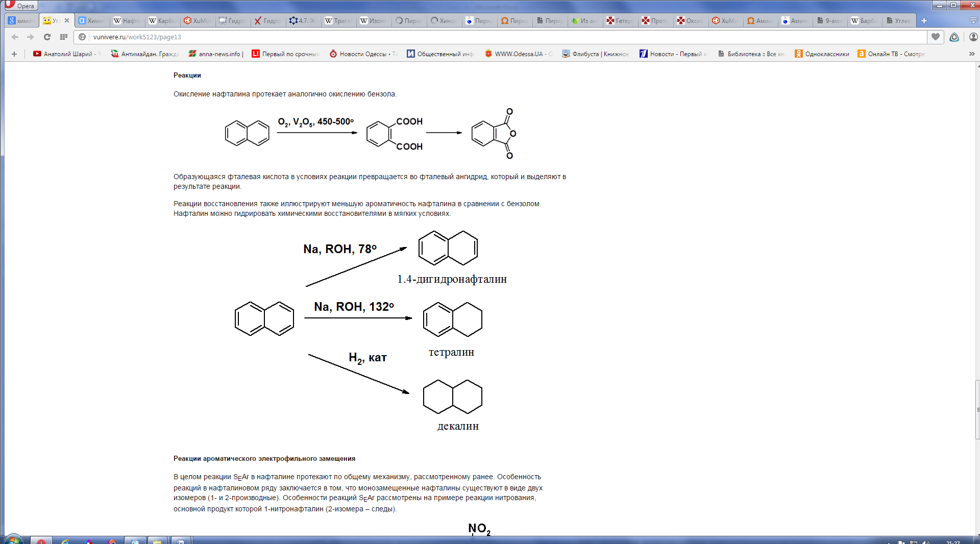The width and height of the screenshot is (980, 544).
Task: Close the active 'Угл' tab
Action: coord(67,21)
